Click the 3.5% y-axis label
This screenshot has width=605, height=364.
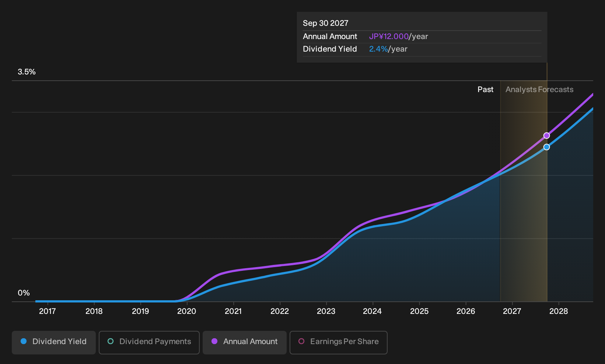coord(27,72)
